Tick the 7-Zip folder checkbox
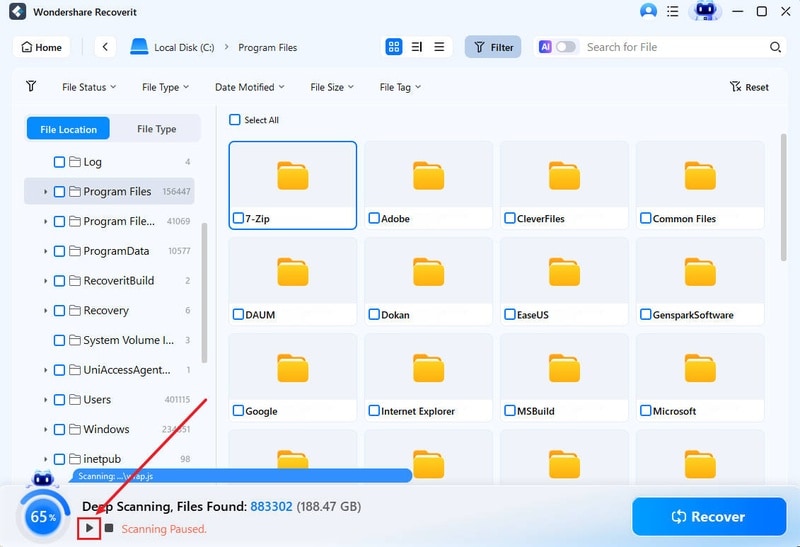Viewport: 800px width, 547px height. (238, 218)
